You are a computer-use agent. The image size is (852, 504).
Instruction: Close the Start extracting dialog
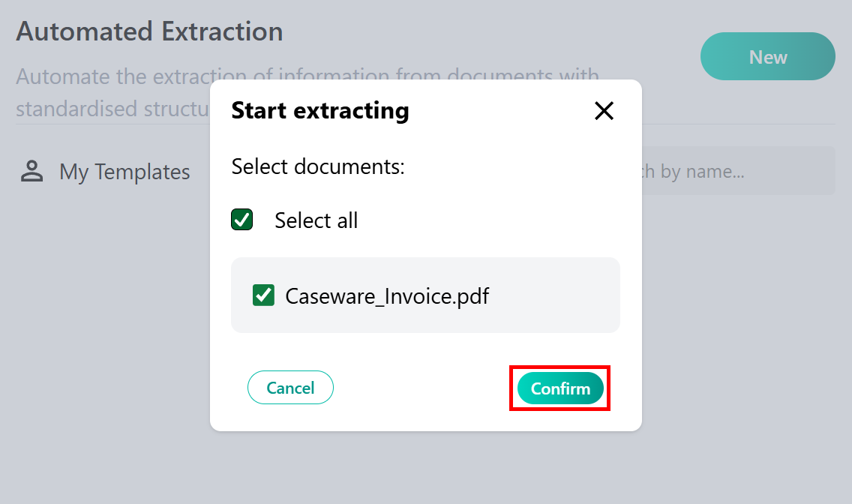pyautogui.click(x=604, y=111)
